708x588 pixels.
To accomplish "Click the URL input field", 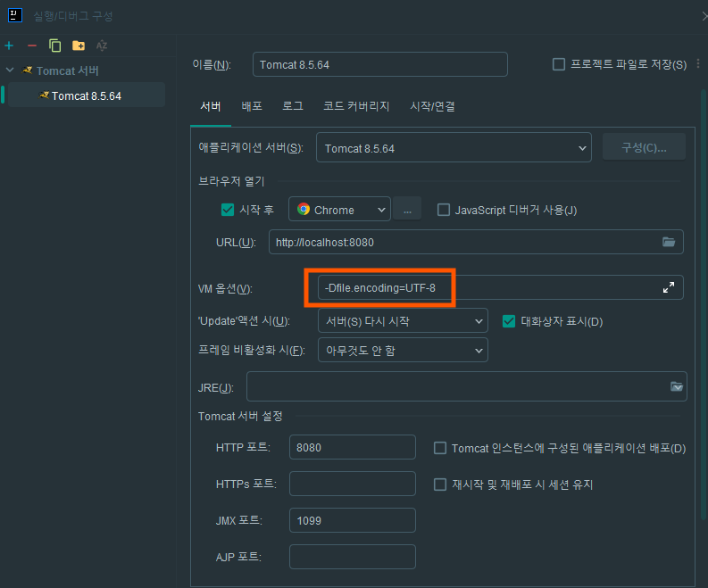I will click(x=476, y=243).
